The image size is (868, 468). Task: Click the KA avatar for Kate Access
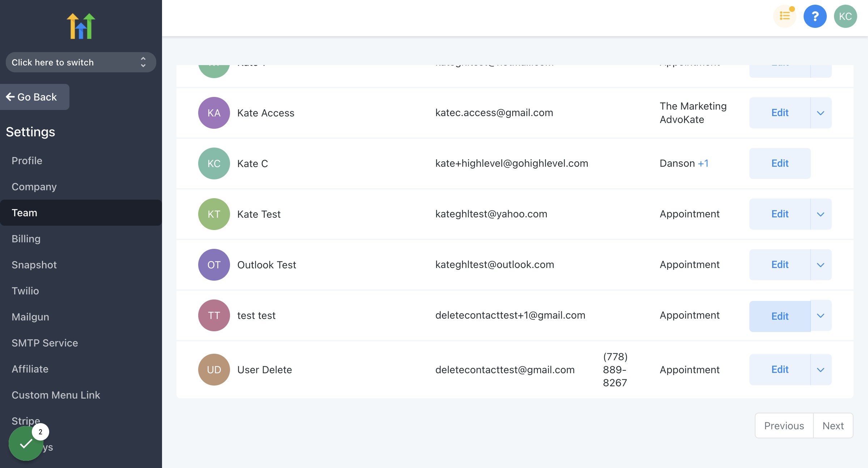tap(214, 113)
